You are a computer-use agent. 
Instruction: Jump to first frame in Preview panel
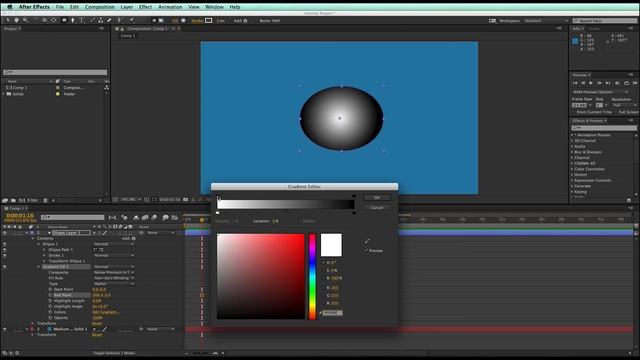(x=575, y=83)
